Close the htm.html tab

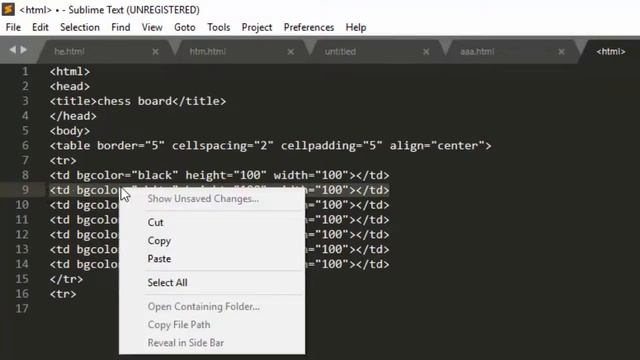(291, 52)
